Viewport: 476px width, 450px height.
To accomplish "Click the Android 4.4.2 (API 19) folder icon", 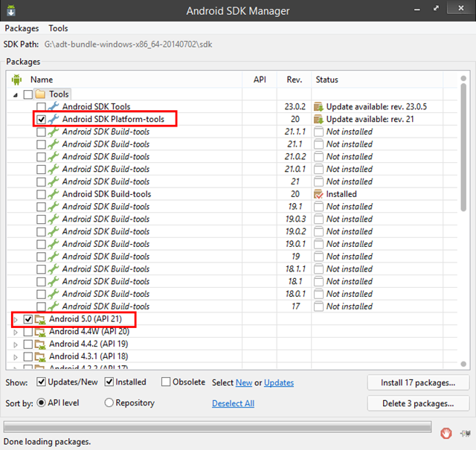I will [40, 344].
